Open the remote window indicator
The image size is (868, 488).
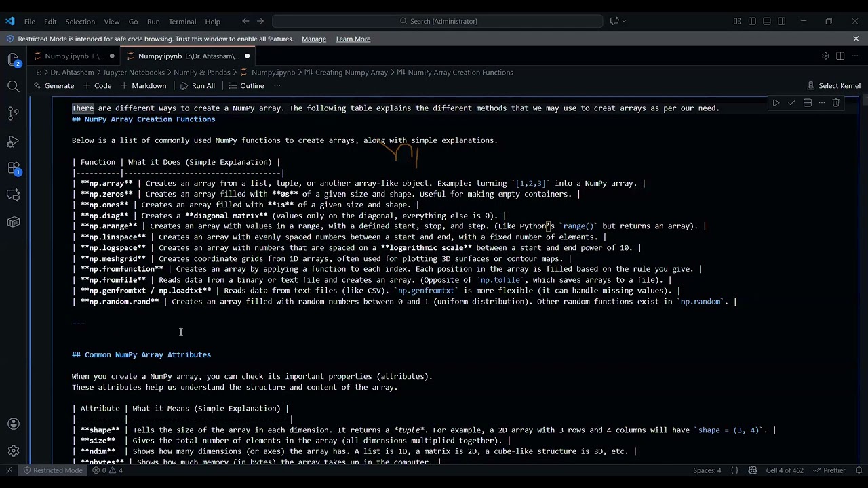click(9, 470)
